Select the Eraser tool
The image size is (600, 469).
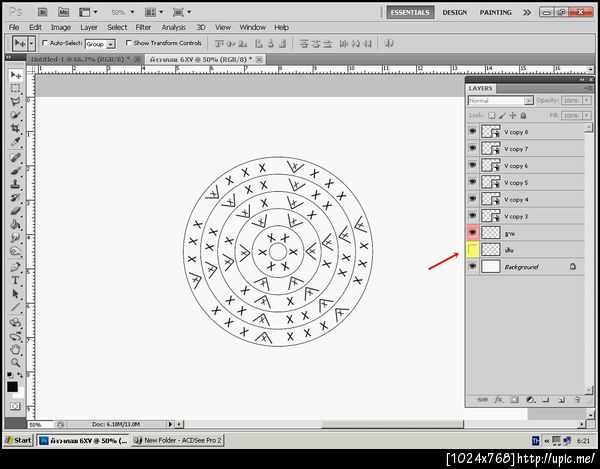pos(15,211)
